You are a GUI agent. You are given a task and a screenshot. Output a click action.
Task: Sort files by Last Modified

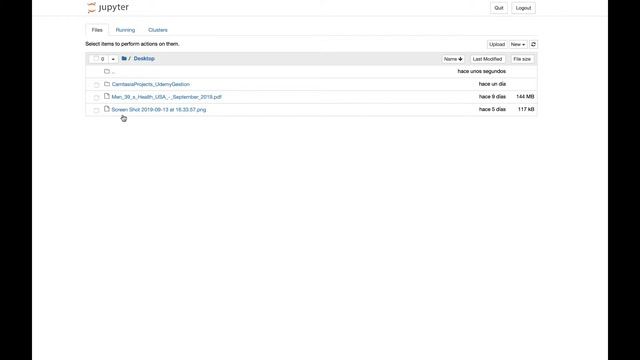click(x=487, y=59)
